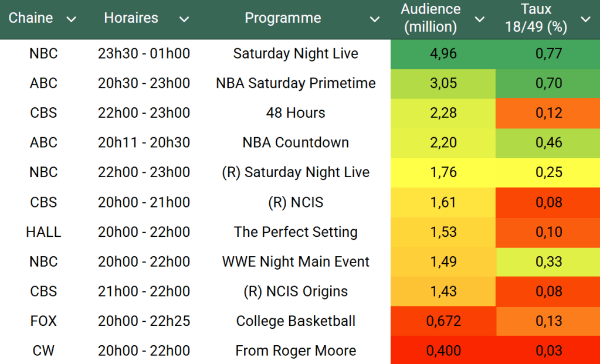Click the College Basketball programme cell
Image resolution: width=600 pixels, height=364 pixels.
pyautogui.click(x=296, y=321)
